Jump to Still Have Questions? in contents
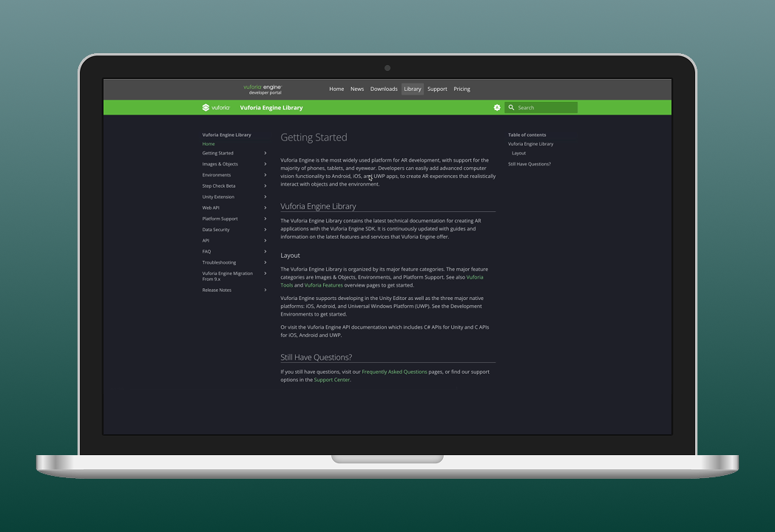Image resolution: width=775 pixels, height=532 pixels. 529,164
